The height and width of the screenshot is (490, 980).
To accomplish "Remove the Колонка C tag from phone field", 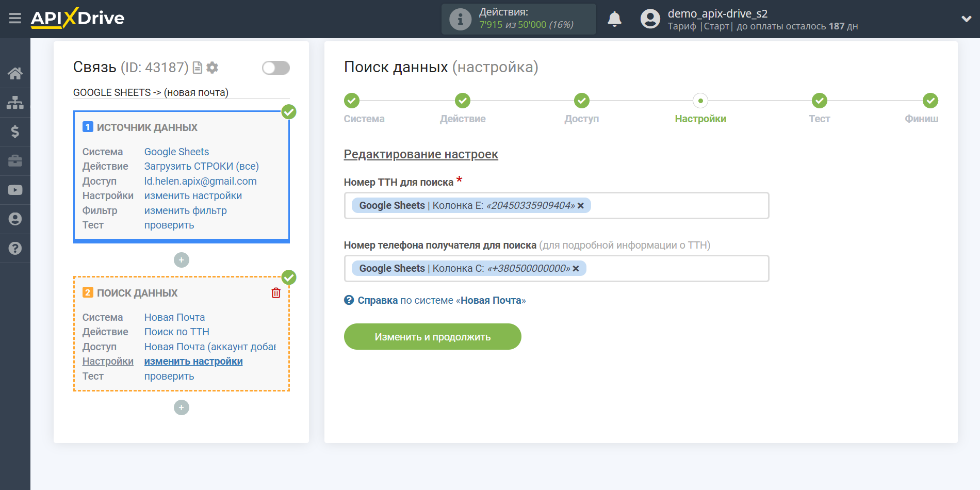I will click(x=576, y=269).
